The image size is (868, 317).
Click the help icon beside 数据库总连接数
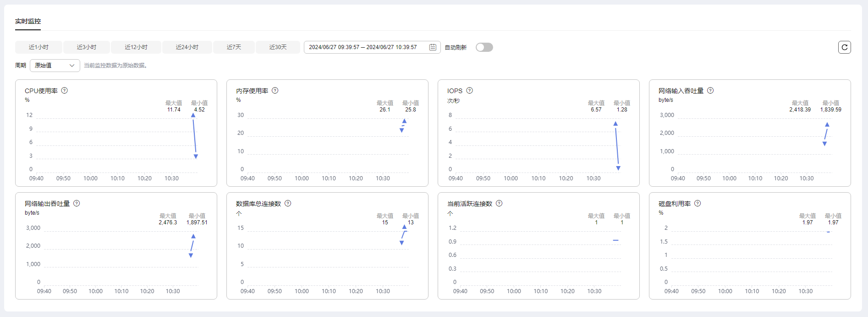[288, 203]
